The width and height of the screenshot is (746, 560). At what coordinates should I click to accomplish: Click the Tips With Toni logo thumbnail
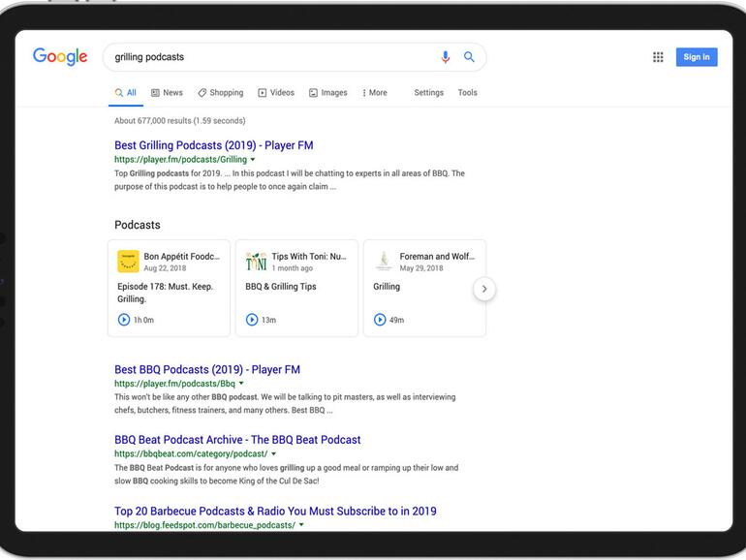click(x=256, y=262)
